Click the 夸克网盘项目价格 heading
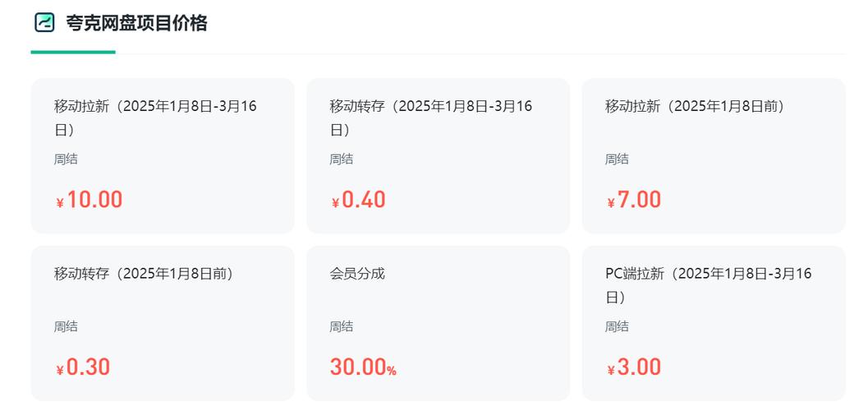 coord(136,23)
